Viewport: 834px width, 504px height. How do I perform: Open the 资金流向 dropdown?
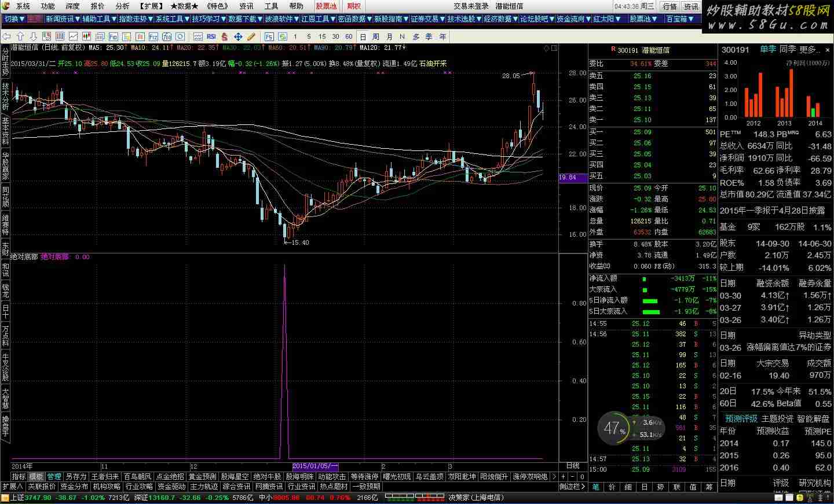pyautogui.click(x=573, y=19)
